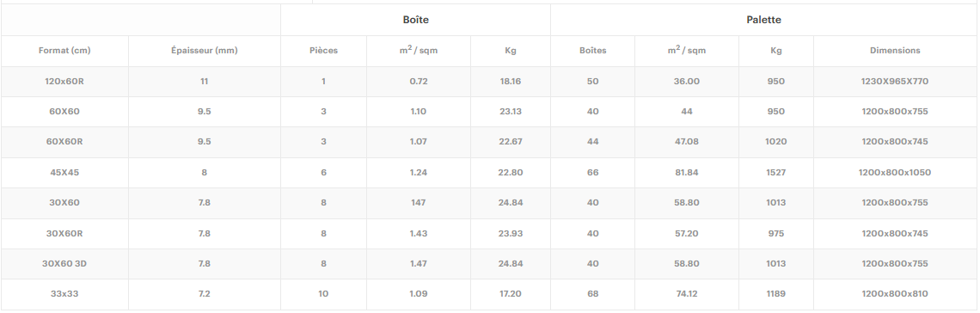Click the 81.84 palette sqm value

click(687, 173)
